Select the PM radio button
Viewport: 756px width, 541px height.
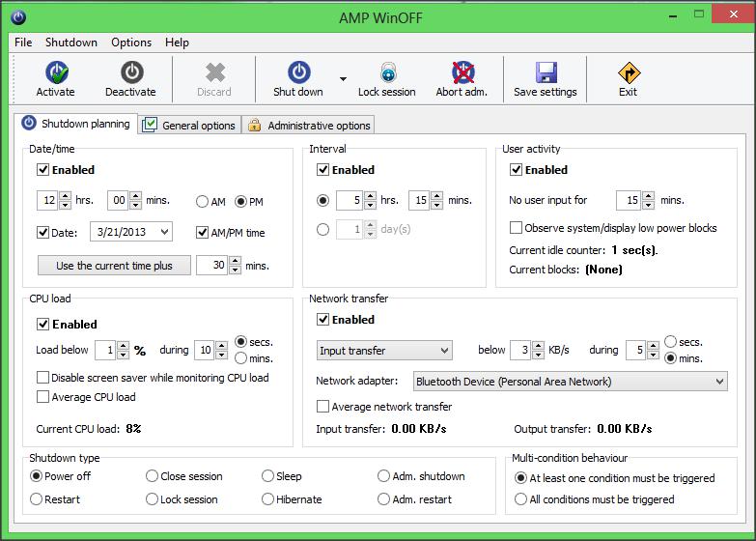pos(240,201)
